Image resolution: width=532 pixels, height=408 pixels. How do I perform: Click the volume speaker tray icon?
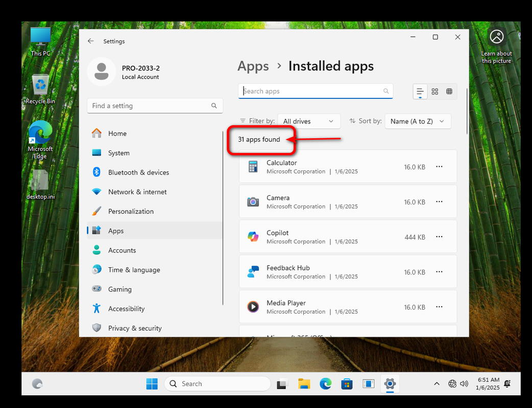tap(464, 384)
